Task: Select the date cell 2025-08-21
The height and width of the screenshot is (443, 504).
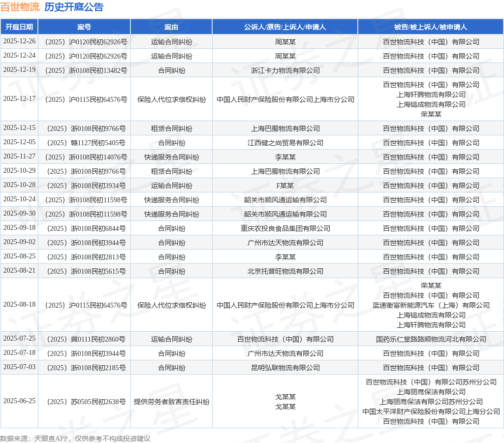Action: click(x=19, y=271)
